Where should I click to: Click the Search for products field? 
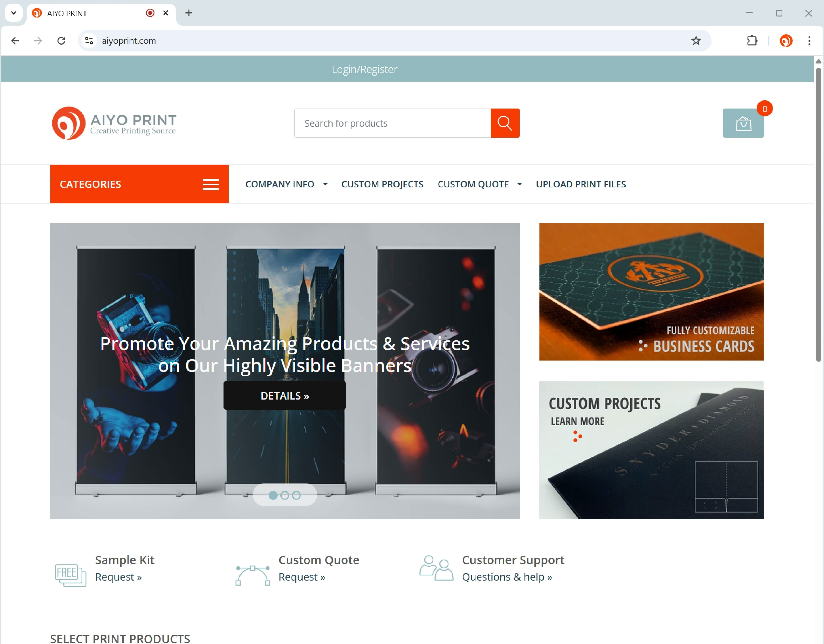(392, 123)
